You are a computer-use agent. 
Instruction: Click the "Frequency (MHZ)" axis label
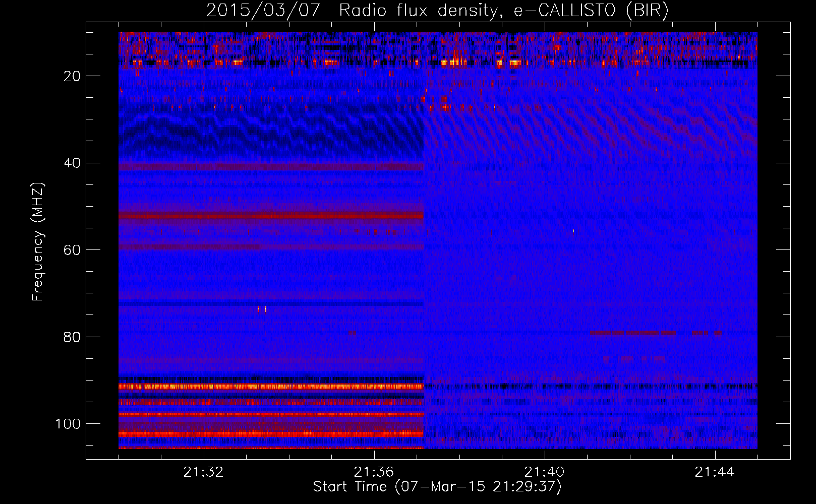click(38, 241)
